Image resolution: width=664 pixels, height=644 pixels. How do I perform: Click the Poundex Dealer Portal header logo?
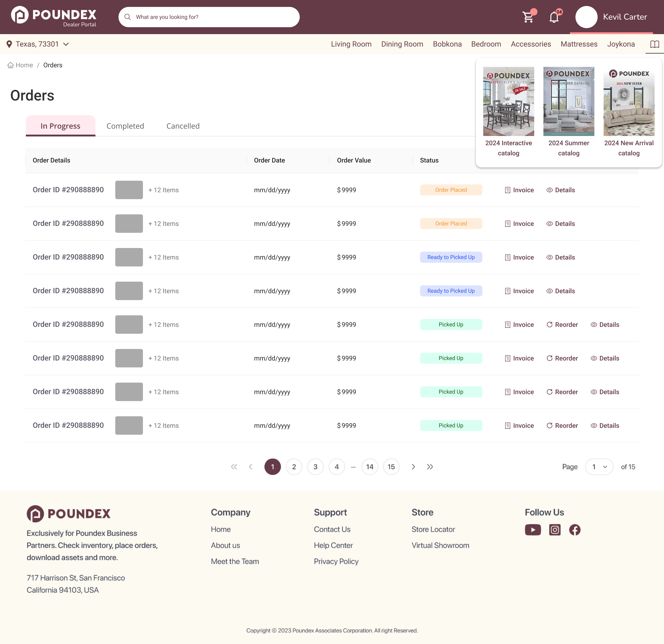tap(53, 17)
